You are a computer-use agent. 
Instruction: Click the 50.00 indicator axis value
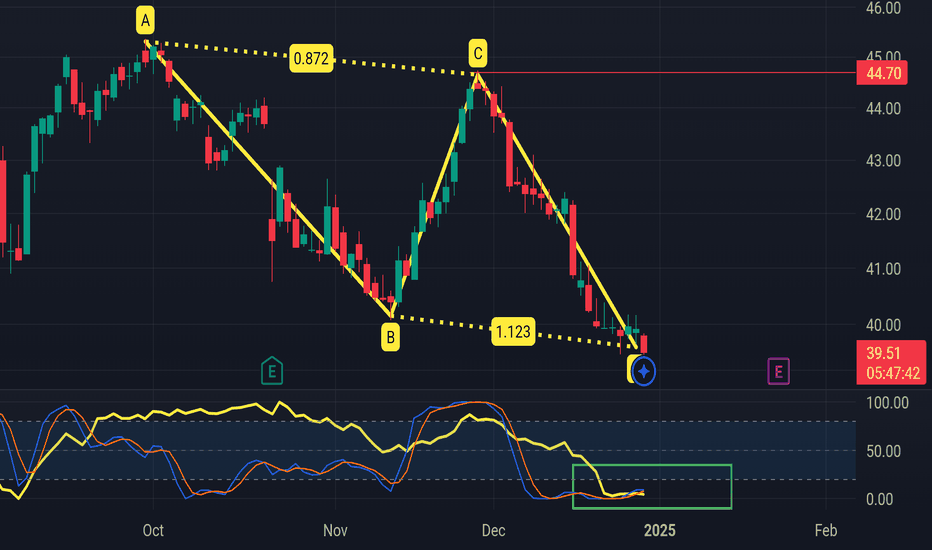[883, 451]
